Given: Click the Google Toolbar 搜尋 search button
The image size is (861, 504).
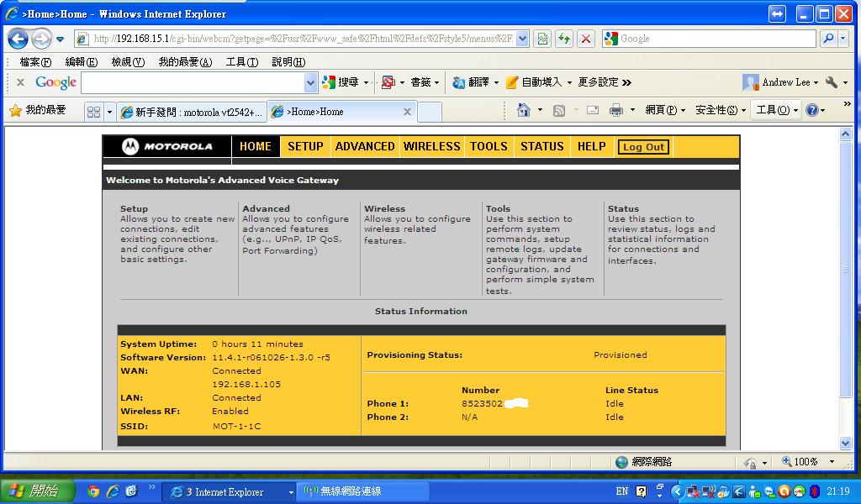Looking at the screenshot, I should tap(341, 82).
